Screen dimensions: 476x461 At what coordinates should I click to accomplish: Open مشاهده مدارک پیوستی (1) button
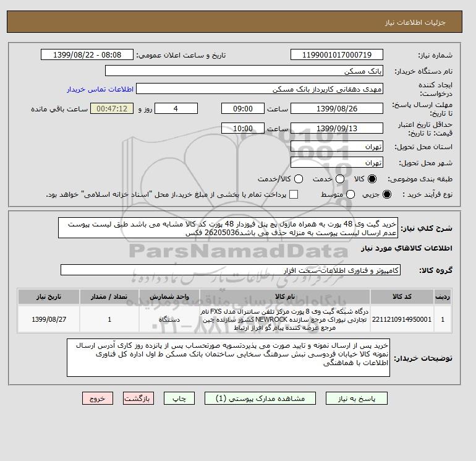coord(260,399)
